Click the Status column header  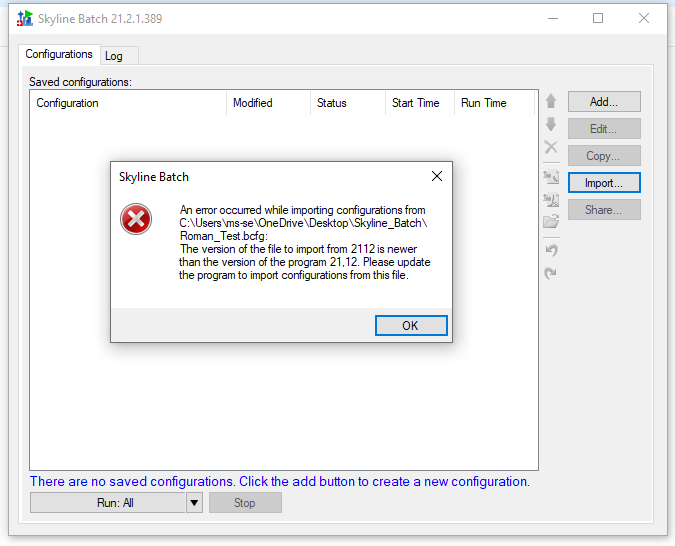[347, 103]
